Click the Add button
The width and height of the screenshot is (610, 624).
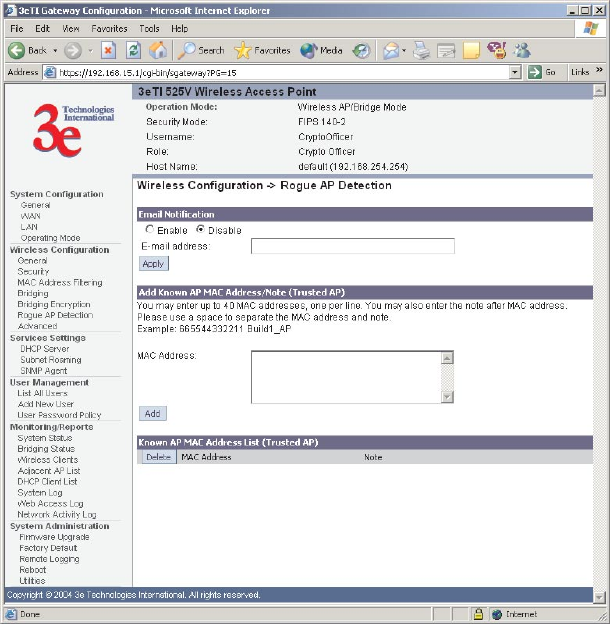click(153, 413)
